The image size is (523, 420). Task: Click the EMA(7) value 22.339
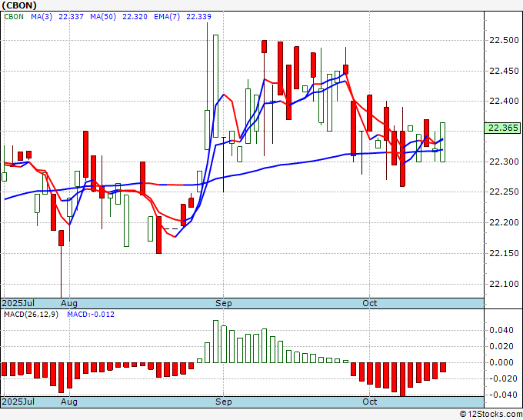click(x=198, y=17)
